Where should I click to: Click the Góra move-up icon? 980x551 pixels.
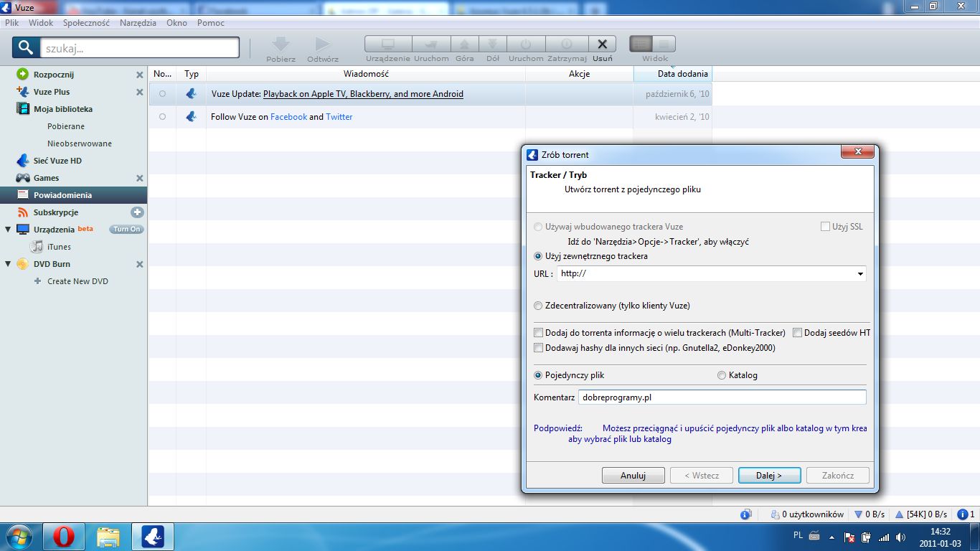click(x=465, y=44)
